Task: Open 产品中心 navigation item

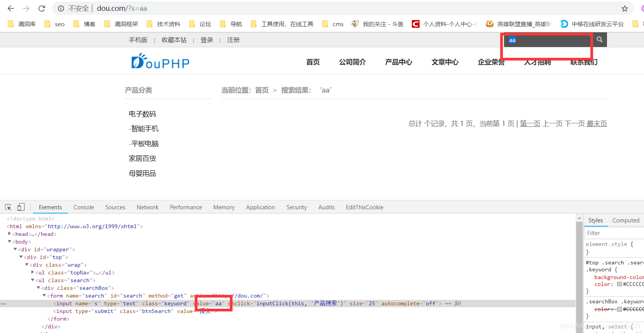Action: [x=399, y=62]
